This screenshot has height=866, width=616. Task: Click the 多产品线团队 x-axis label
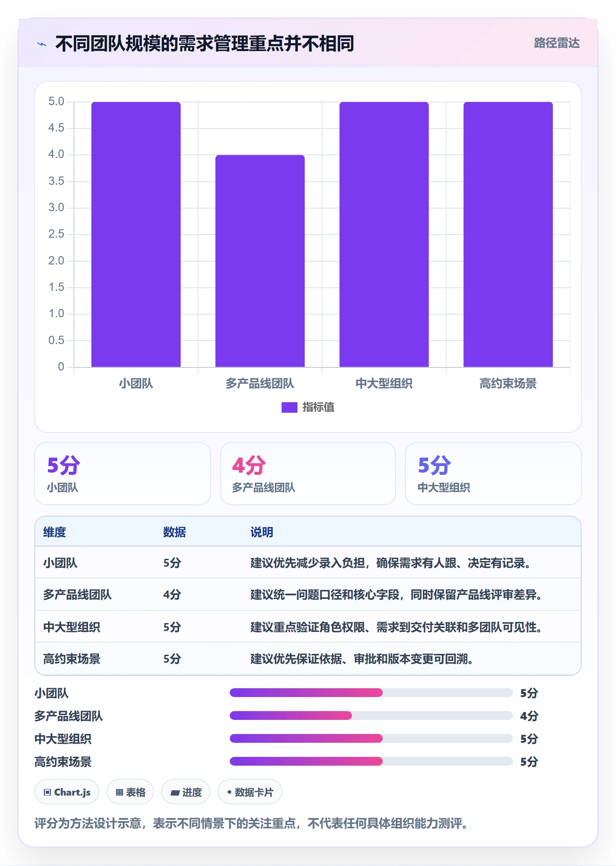(x=260, y=383)
